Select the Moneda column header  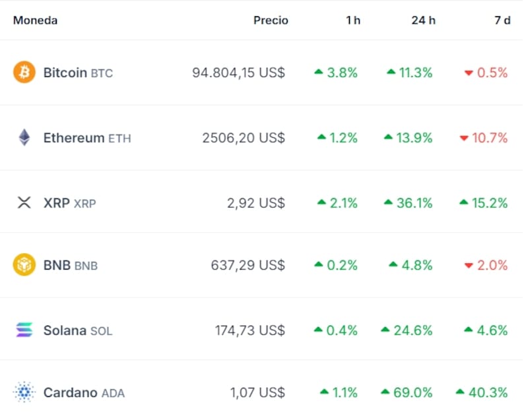click(35, 20)
